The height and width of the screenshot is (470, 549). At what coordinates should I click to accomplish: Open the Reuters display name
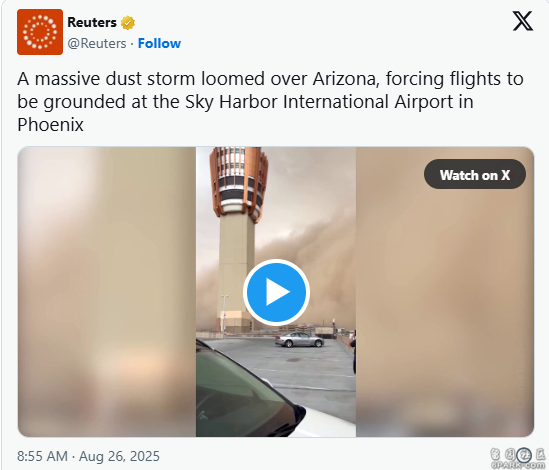(x=92, y=22)
